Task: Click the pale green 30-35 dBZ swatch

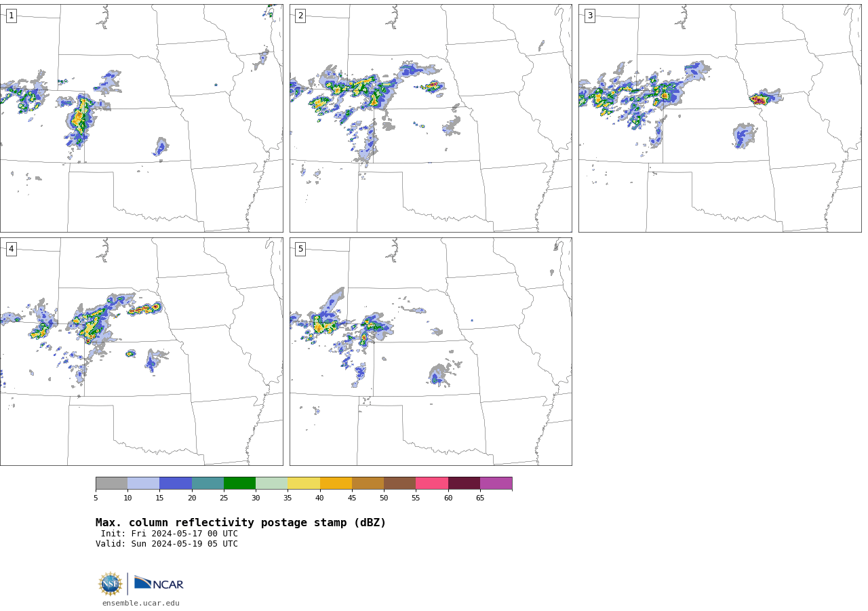Action: point(272,484)
